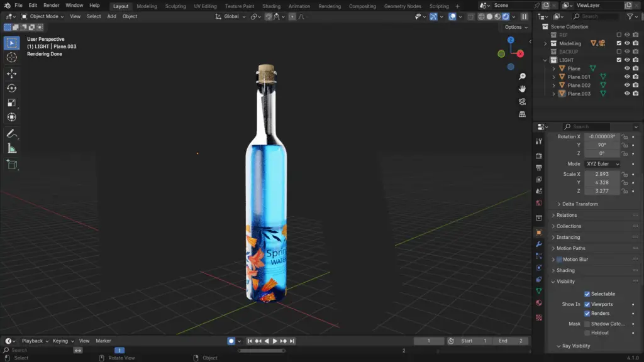Jump to the start frame
Viewport: 644px width, 362px height.
pyautogui.click(x=249, y=341)
